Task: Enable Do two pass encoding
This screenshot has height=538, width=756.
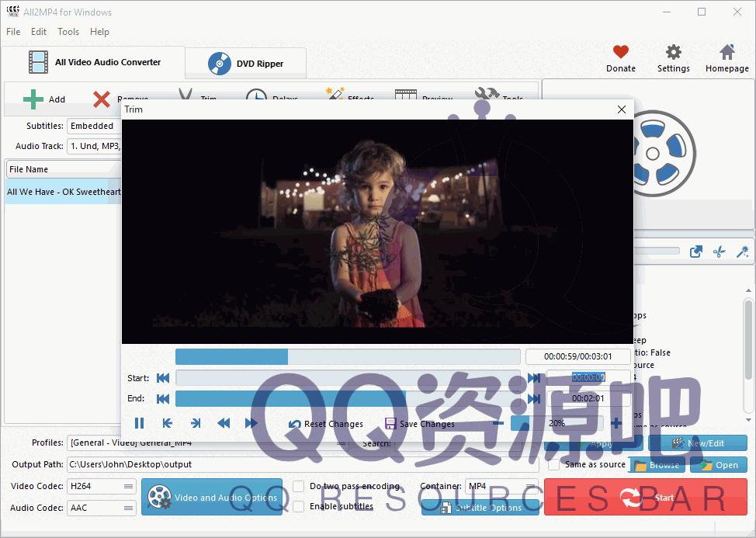Action: click(298, 486)
